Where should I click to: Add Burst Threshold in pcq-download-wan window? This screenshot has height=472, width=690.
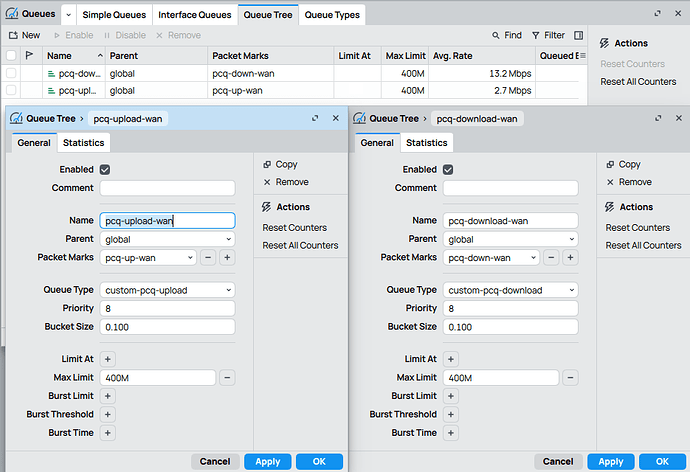(451, 415)
